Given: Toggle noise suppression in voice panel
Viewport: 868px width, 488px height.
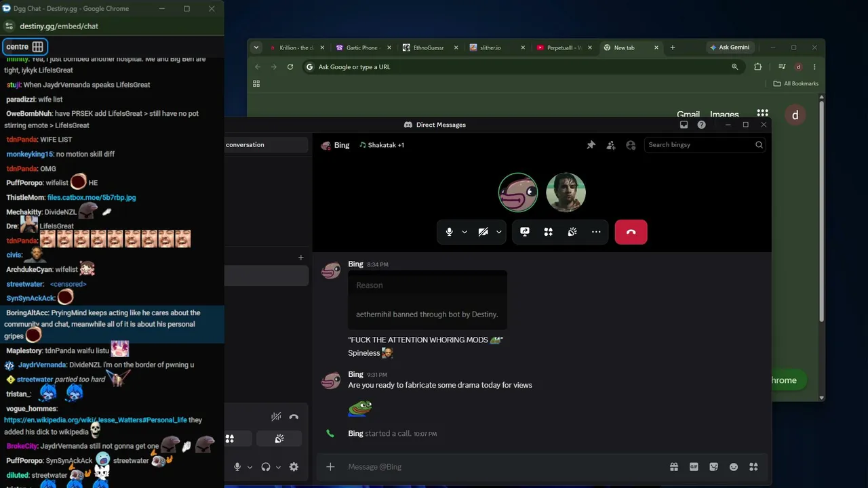Looking at the screenshot, I should pos(276,417).
